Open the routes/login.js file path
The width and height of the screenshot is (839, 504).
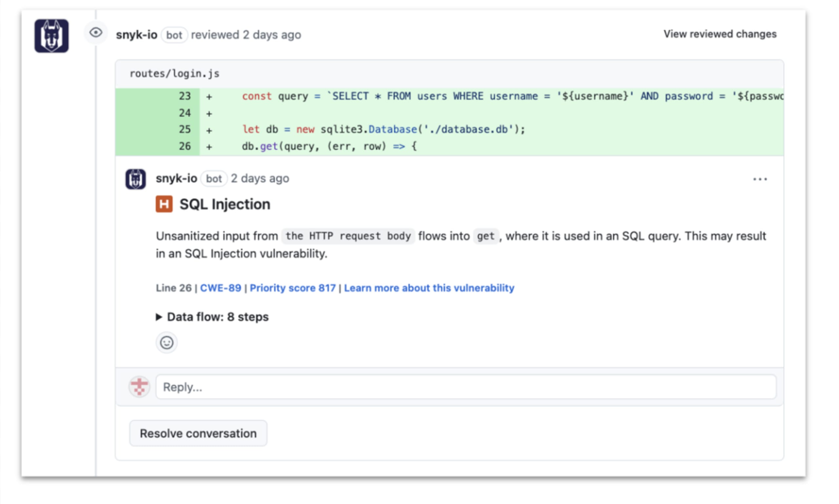click(x=175, y=74)
